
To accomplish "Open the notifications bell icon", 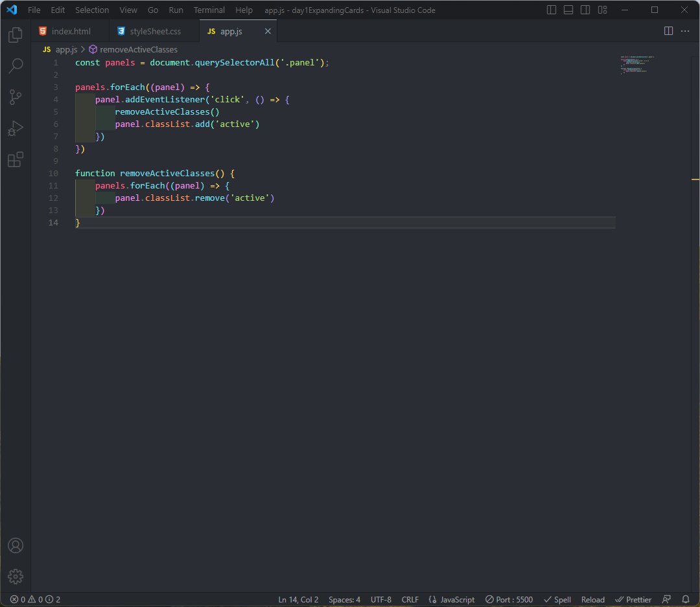I will [x=686, y=599].
